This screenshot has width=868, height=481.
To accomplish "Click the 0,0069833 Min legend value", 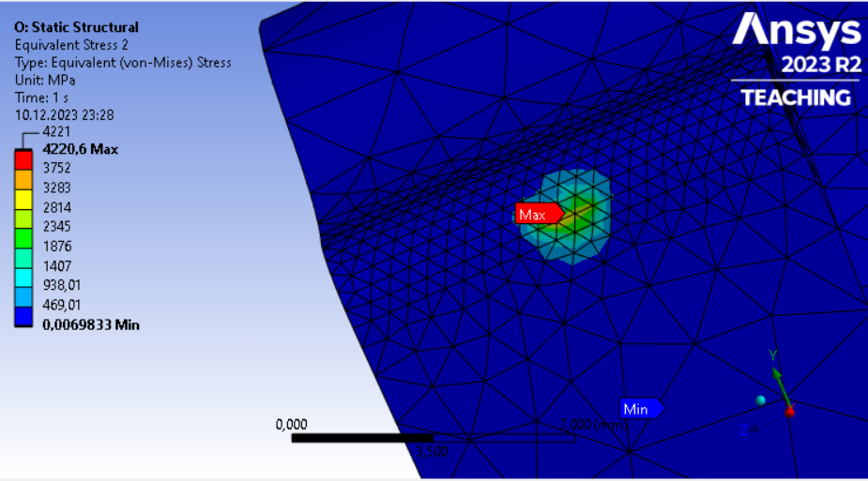I will coord(91,324).
